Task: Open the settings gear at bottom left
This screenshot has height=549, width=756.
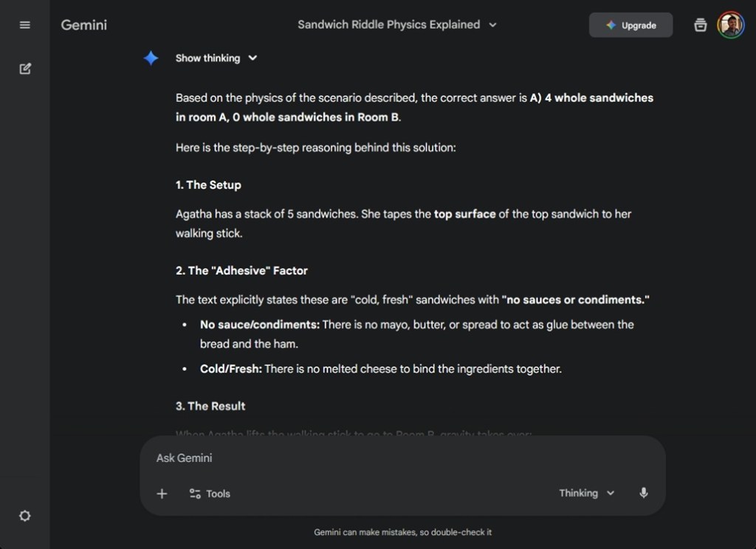Action: [24, 516]
